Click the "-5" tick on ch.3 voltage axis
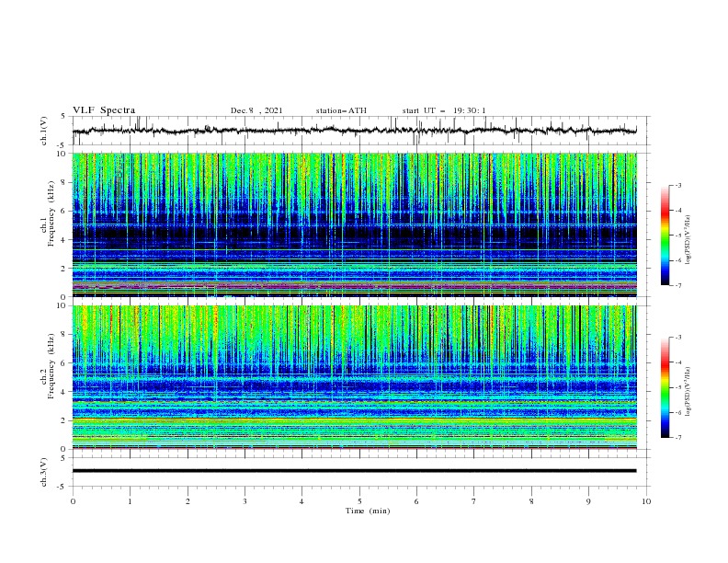Image resolution: width=728 pixels, height=563 pixels. 63,487
